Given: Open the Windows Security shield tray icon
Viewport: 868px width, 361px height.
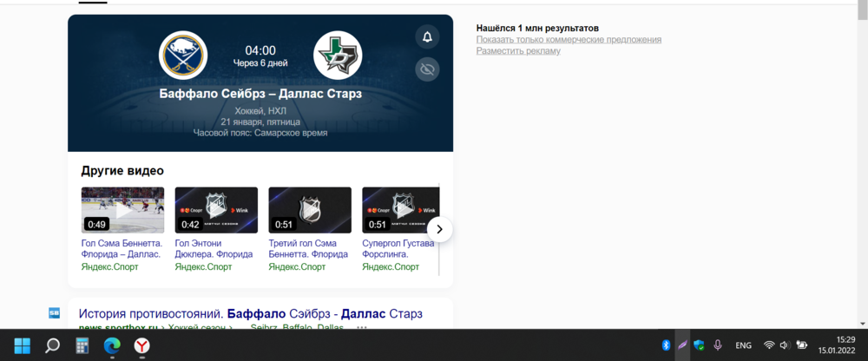Looking at the screenshot, I should pyautogui.click(x=699, y=345).
